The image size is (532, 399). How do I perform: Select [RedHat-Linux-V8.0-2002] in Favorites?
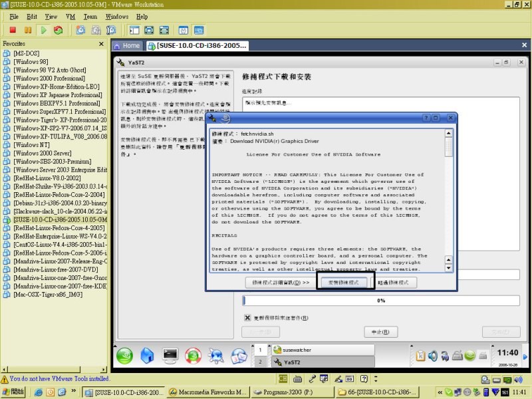click(x=47, y=178)
